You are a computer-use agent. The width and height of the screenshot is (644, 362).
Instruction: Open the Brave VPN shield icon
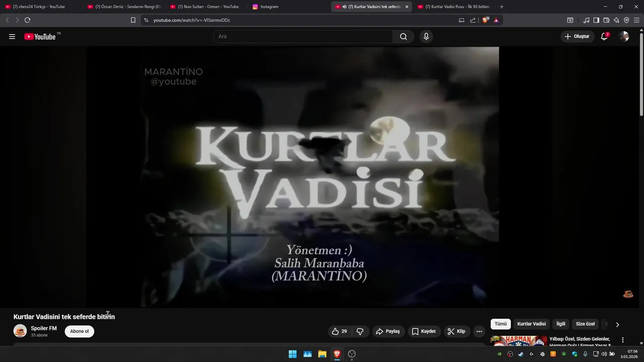tap(626, 20)
